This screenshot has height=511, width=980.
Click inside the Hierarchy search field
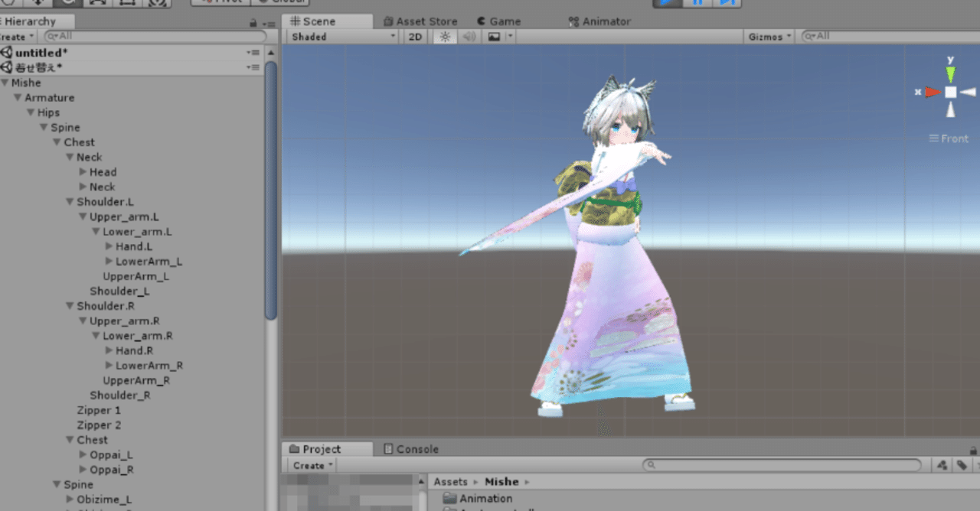[x=153, y=35]
